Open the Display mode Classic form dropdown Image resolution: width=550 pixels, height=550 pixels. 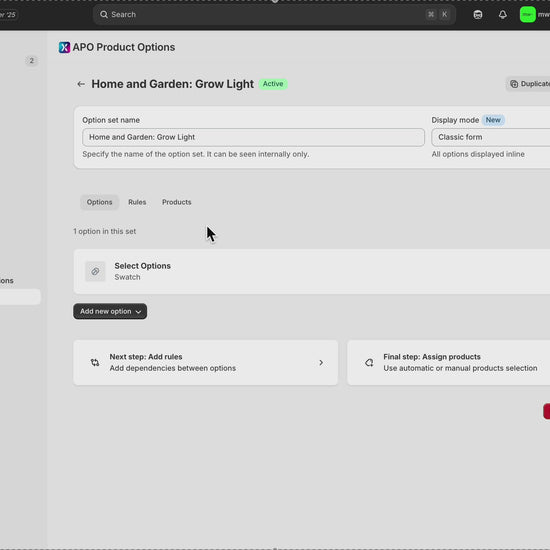(491, 137)
